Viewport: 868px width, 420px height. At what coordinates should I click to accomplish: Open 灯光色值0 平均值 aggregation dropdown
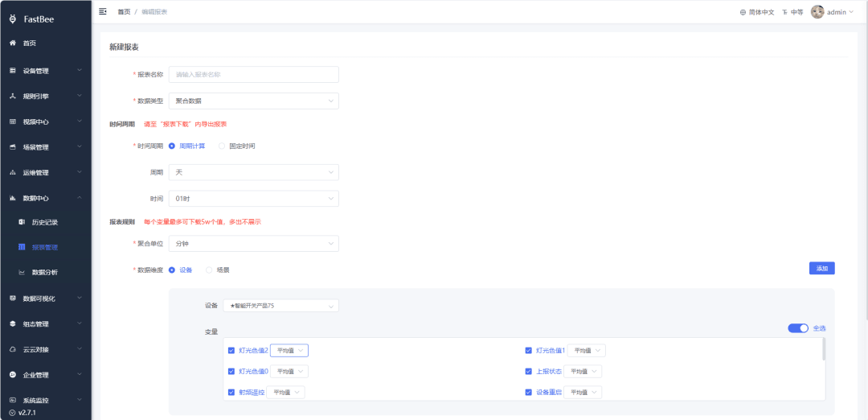click(x=289, y=371)
